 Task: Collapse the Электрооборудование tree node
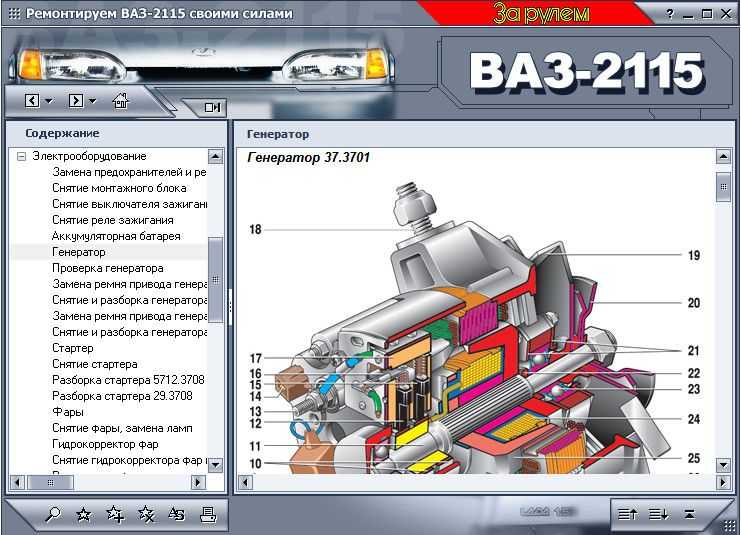21,156
